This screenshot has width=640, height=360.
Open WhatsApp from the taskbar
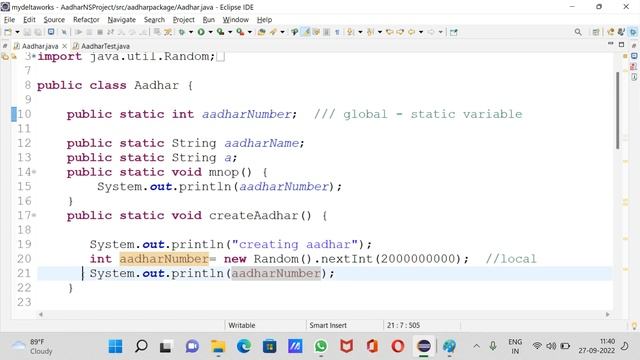[x=321, y=347]
